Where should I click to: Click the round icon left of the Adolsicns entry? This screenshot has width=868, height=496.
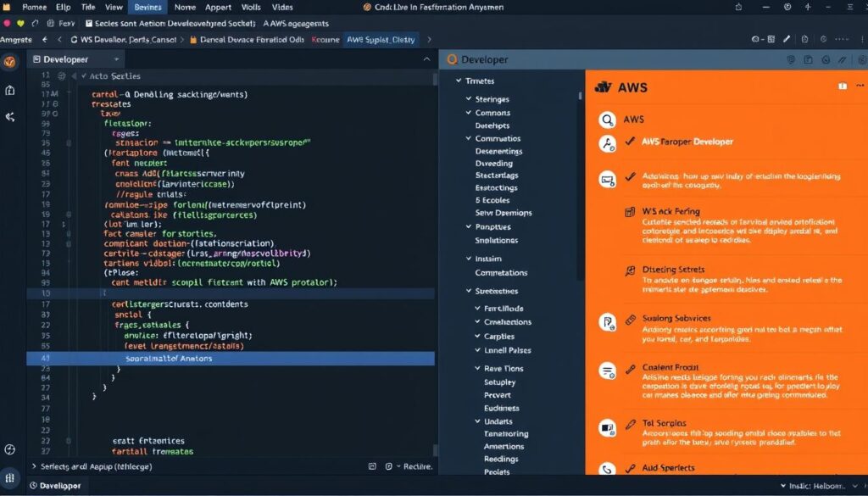[607, 180]
